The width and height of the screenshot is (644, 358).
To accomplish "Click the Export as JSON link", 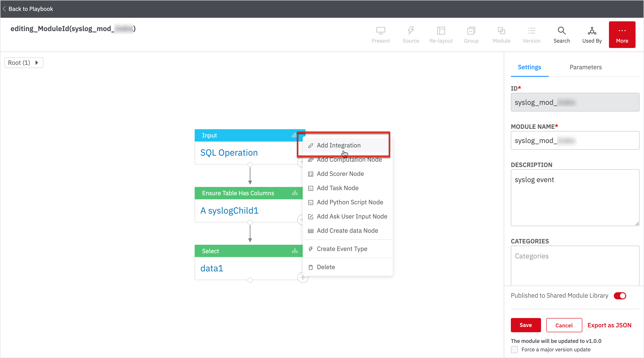I will coord(609,325).
